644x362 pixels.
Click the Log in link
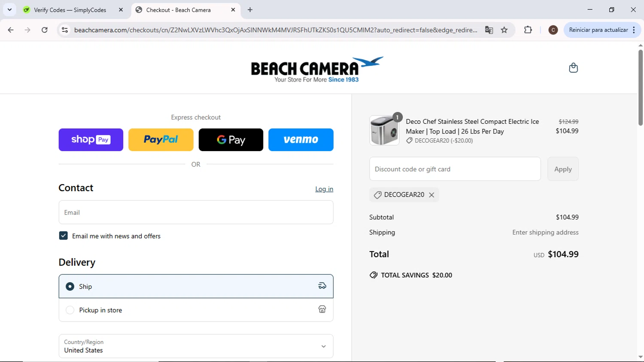point(324,189)
